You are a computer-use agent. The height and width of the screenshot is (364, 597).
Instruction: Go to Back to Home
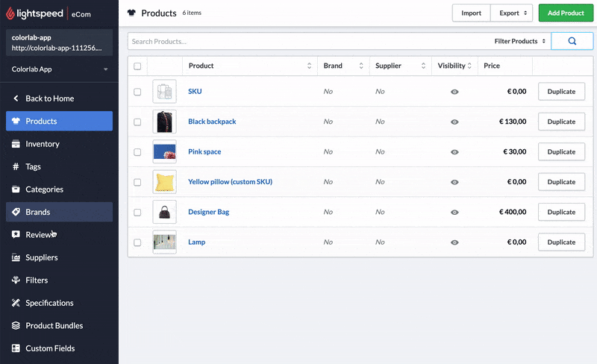[x=60, y=98]
